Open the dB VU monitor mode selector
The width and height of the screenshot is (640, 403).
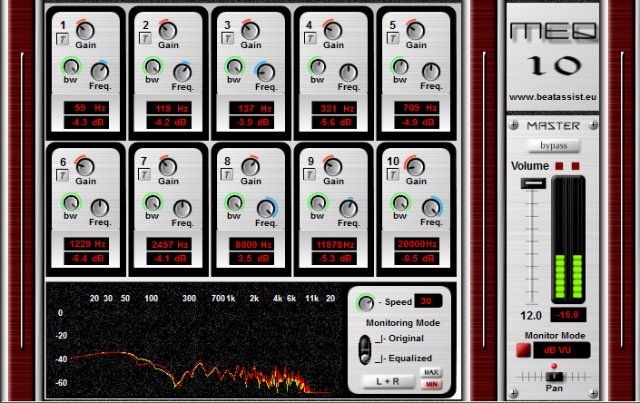pyautogui.click(x=562, y=350)
